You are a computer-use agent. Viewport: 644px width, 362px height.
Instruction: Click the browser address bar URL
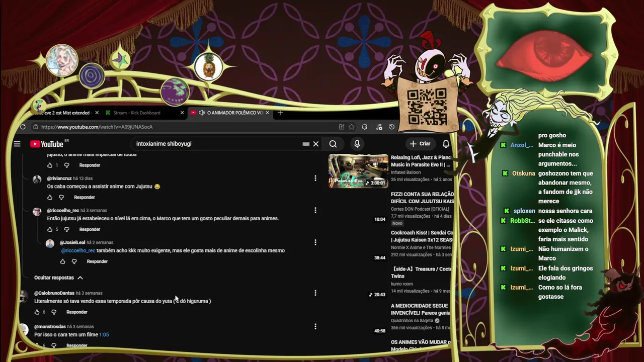(97, 127)
